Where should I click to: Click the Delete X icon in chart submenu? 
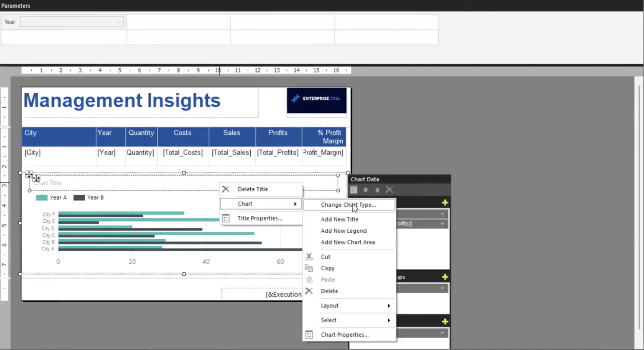pos(309,291)
